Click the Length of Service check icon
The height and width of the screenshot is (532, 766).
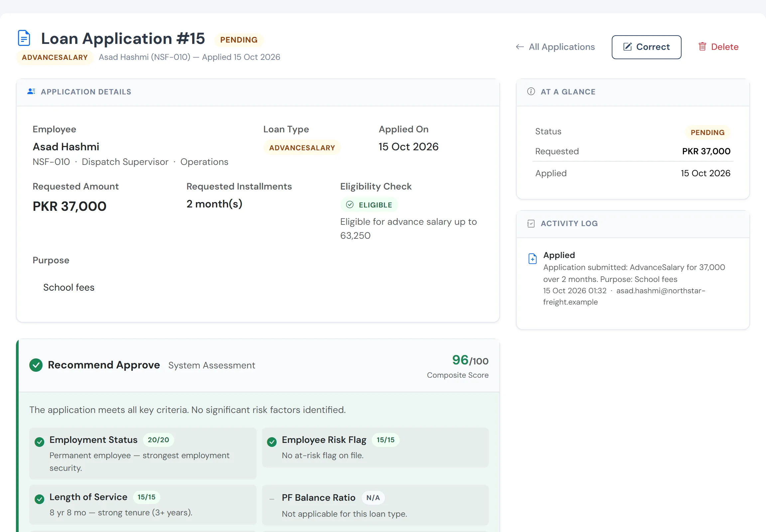click(x=39, y=499)
